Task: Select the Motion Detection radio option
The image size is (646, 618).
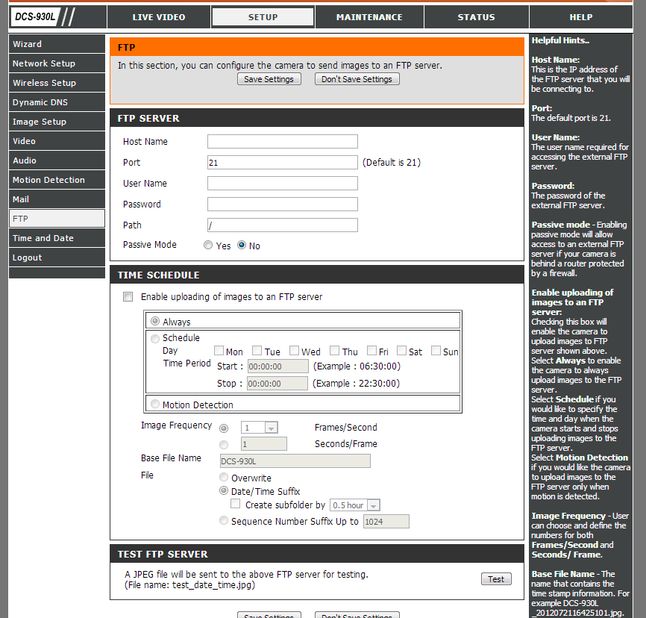Action: pos(155,404)
